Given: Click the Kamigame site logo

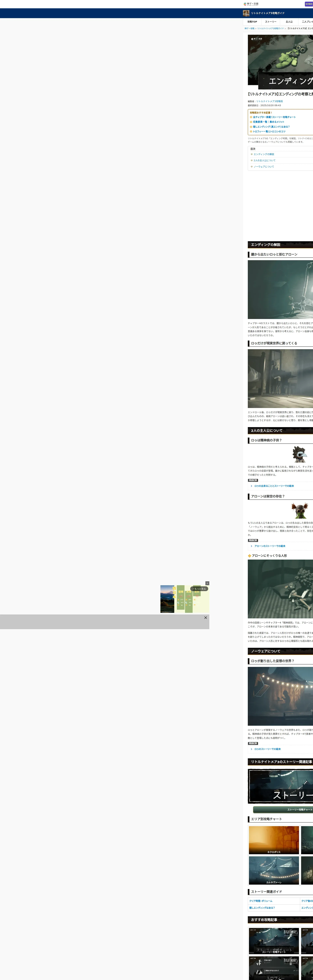Looking at the screenshot, I should click(251, 4).
